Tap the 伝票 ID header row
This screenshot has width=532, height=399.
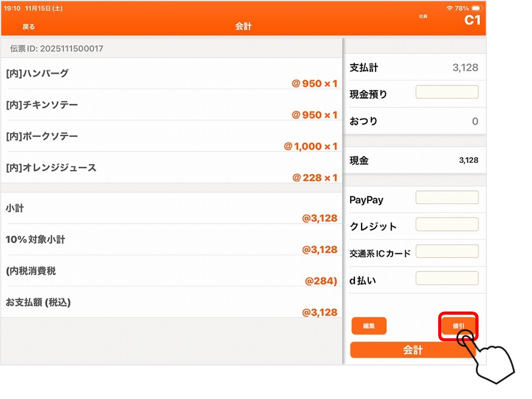[x=171, y=49]
